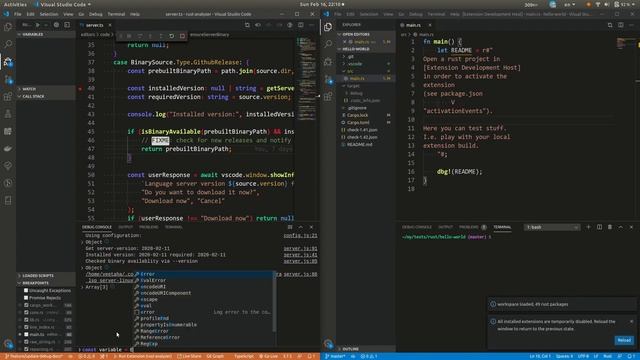Viewport: 640px width, 360px height.
Task: Start debugging with the green play icon
Action: pyautogui.click(x=38, y=25)
